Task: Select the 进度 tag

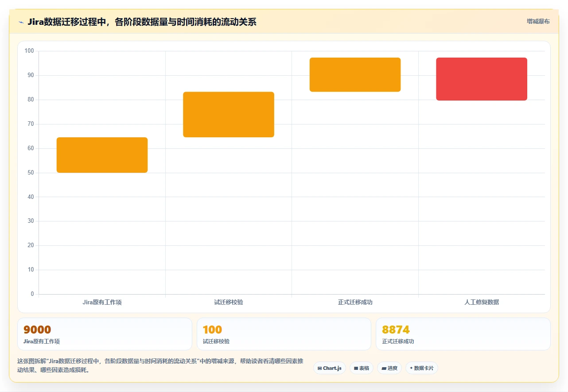Action: coord(389,368)
